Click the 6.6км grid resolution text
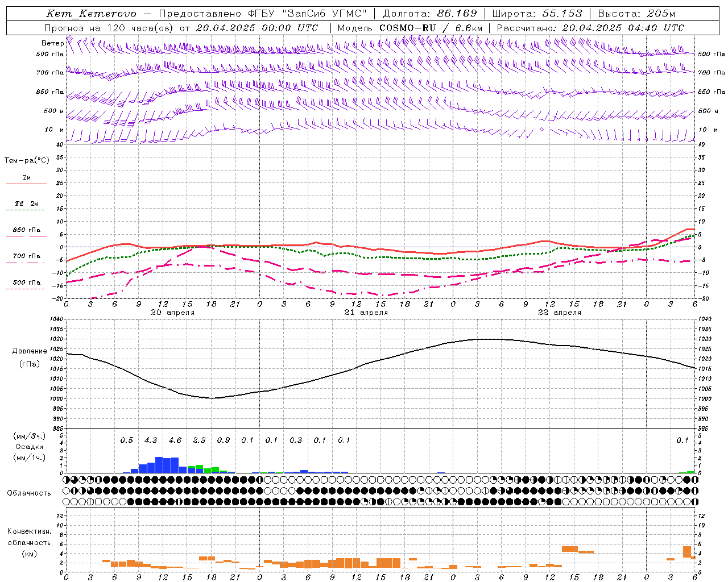Viewport: 728px width, 582px height. (x=469, y=28)
